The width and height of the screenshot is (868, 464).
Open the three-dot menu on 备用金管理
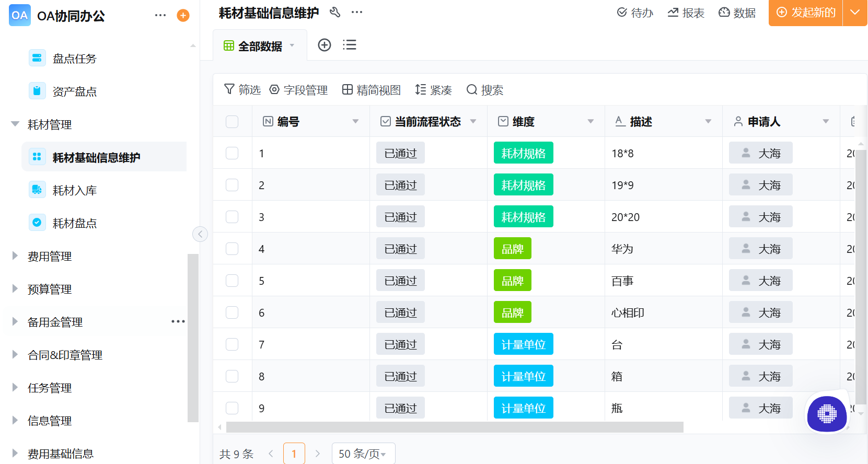pos(178,321)
